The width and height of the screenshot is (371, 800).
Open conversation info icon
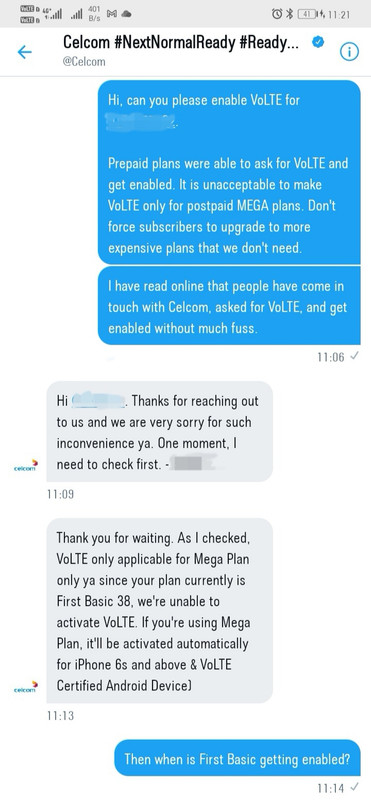pos(350,52)
